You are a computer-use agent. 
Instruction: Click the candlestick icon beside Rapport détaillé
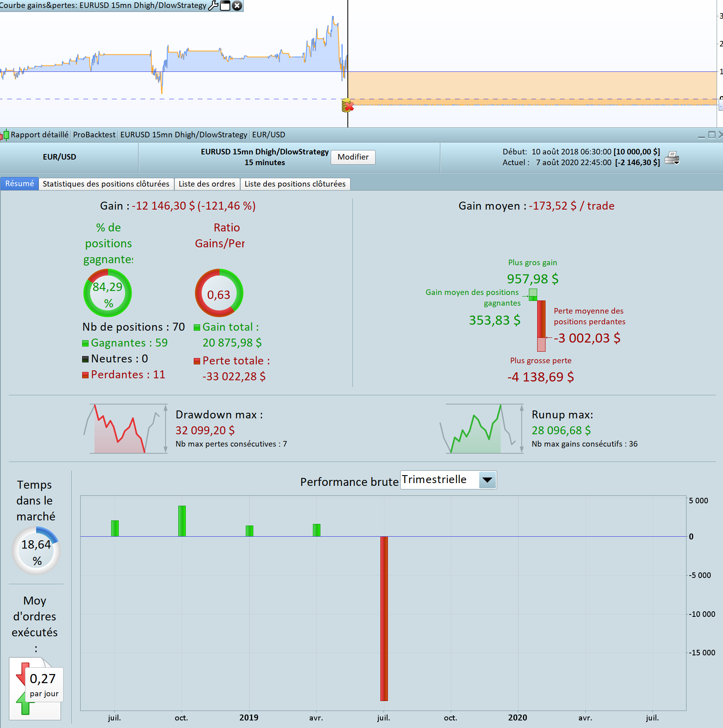point(5,135)
